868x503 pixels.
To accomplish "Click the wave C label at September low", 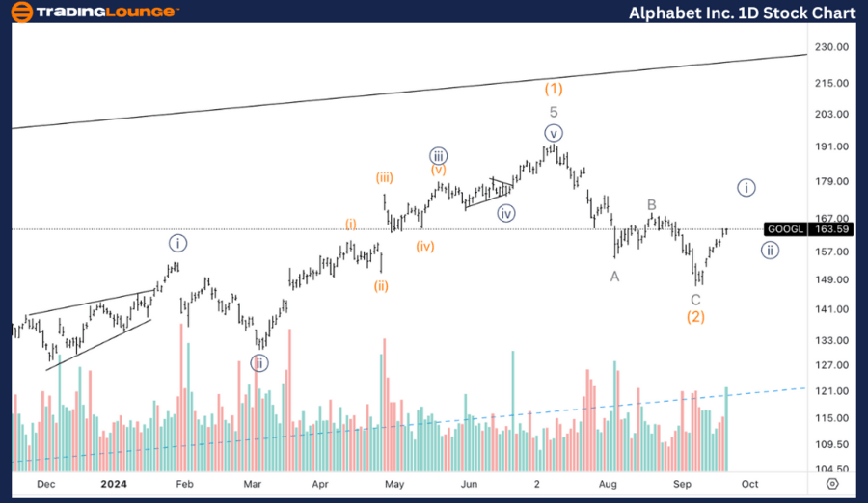I will (x=695, y=300).
